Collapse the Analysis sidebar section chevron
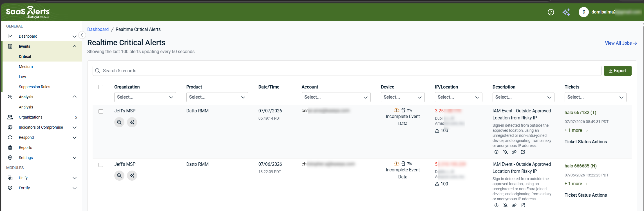Screen dimensions: 644x211 pos(75,97)
